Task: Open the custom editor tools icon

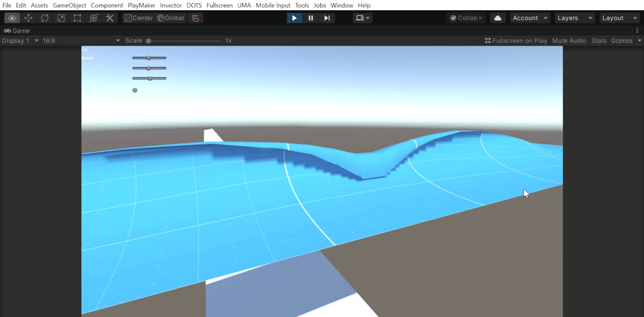Action: pyautogui.click(x=109, y=18)
